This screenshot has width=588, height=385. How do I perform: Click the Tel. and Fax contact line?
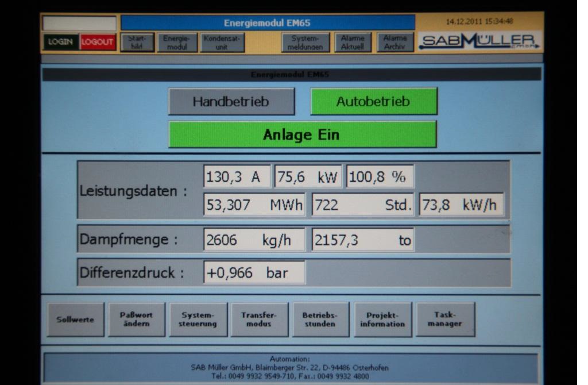290,376
